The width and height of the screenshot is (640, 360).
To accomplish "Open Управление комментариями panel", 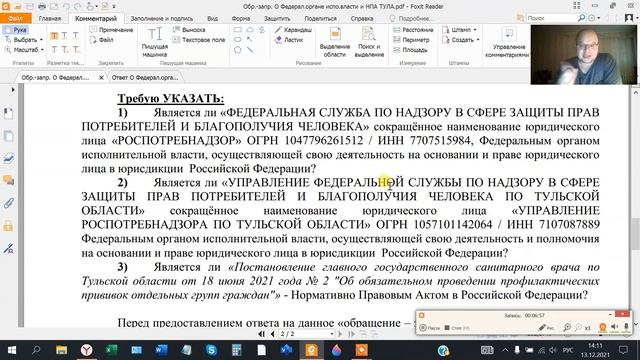I will (508, 42).
